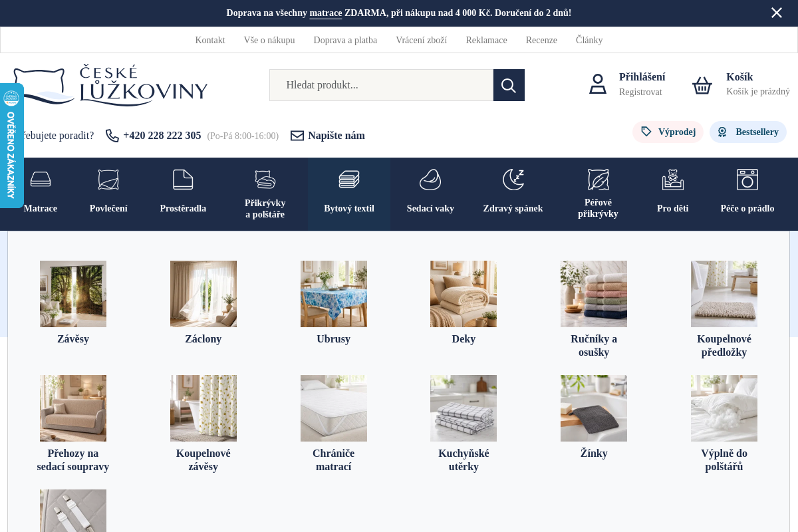Viewport: 798px width, 532px height.
Task: Click the user account icon
Action: [x=598, y=84]
